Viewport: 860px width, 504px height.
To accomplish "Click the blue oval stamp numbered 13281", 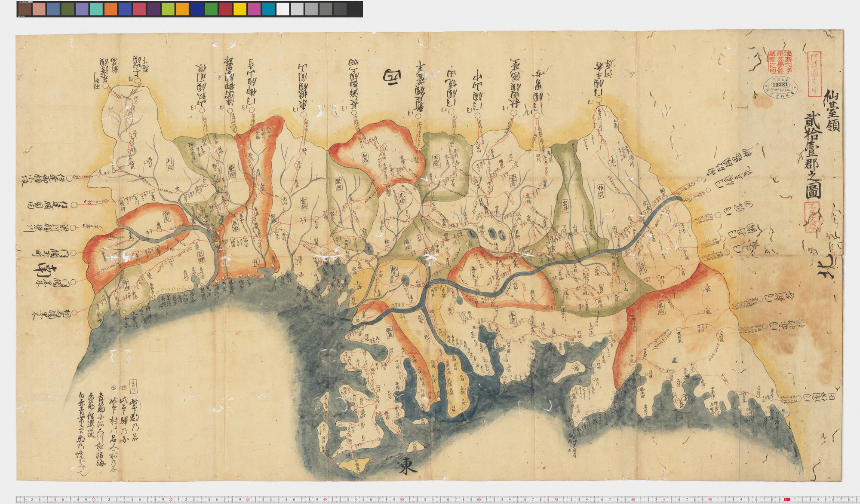I will click(780, 87).
